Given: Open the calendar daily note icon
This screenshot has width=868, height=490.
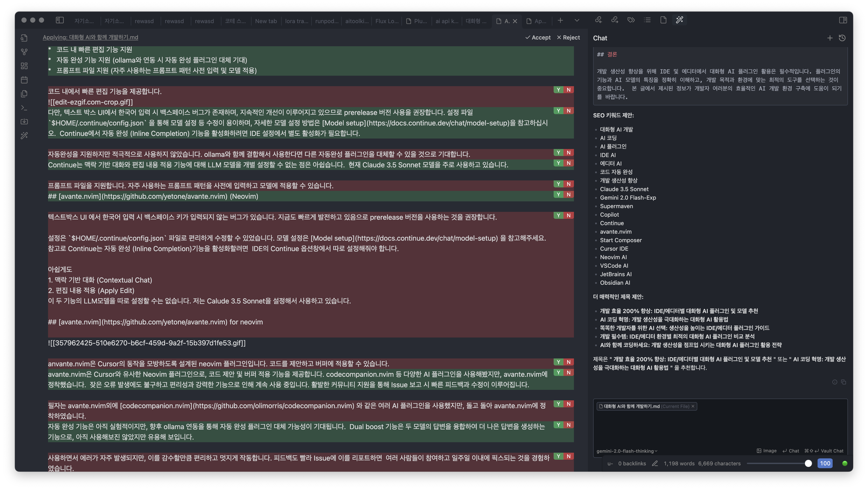Looking at the screenshot, I should [24, 80].
